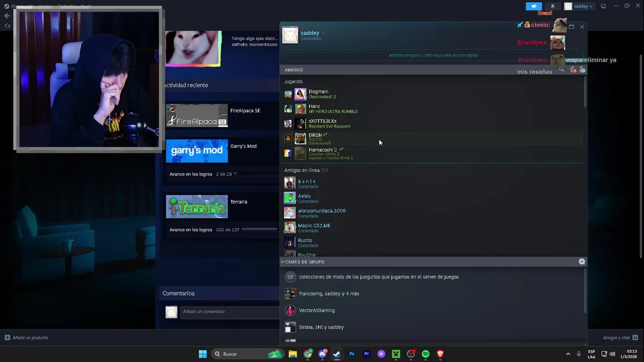
Task: Open Dogmain's Overcooked! 2 game icon
Action: click(288, 94)
